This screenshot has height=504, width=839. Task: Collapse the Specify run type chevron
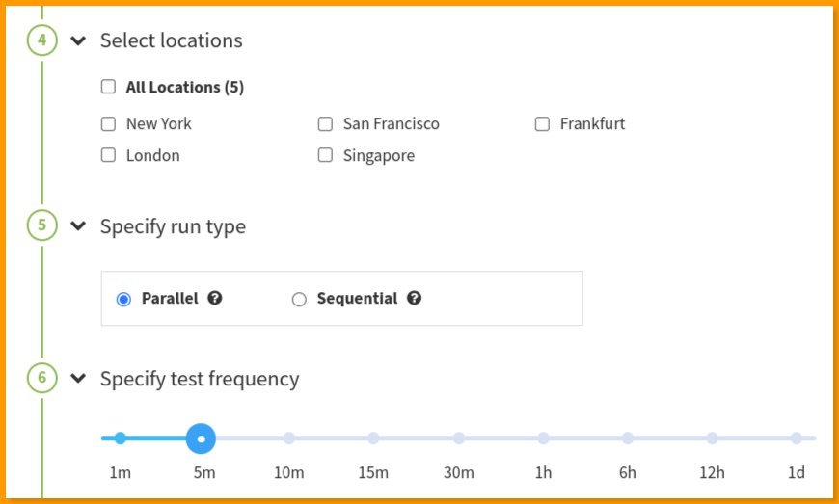(79, 226)
